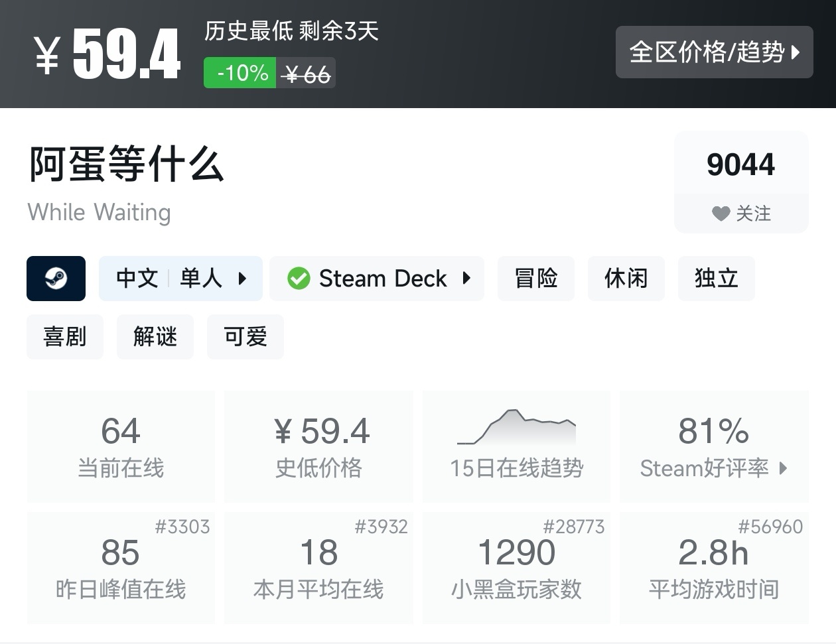
Task: Open Steam好评率 rating details arrow
Action: 784,468
